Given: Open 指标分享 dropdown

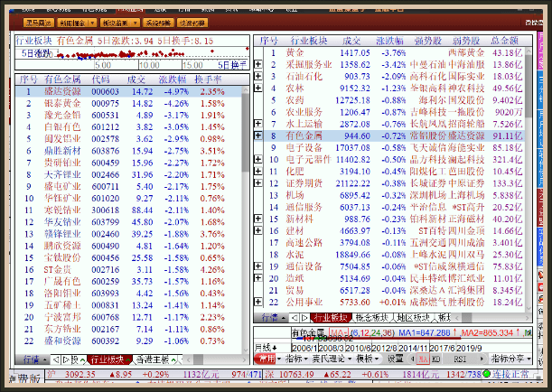Looking at the screenshot, I should 510,359.
